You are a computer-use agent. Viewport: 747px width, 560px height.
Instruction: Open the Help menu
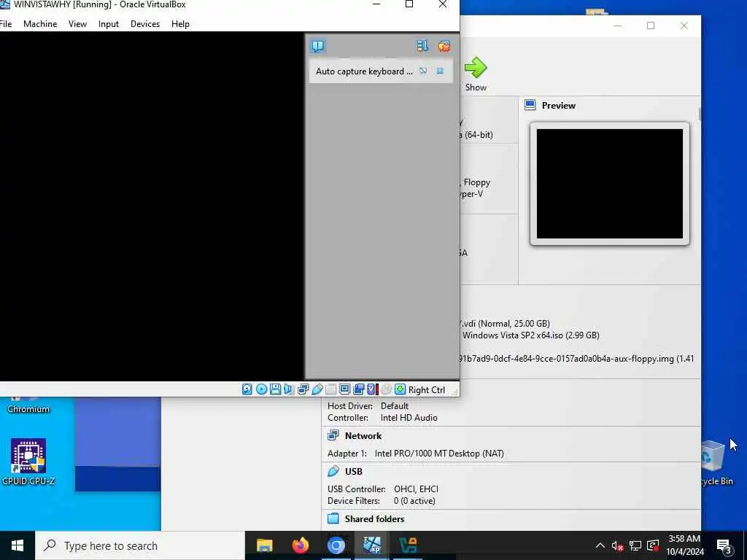(x=180, y=24)
